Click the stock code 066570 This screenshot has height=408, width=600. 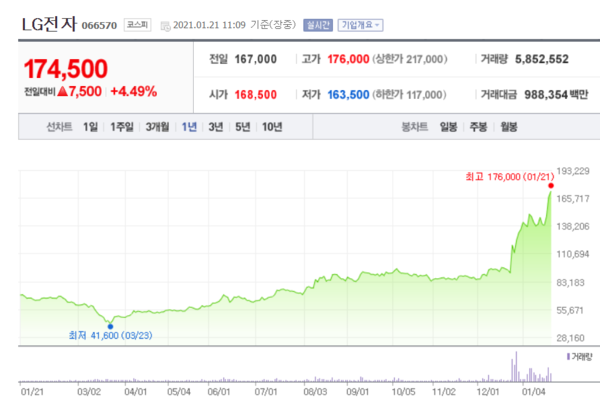pyautogui.click(x=99, y=26)
